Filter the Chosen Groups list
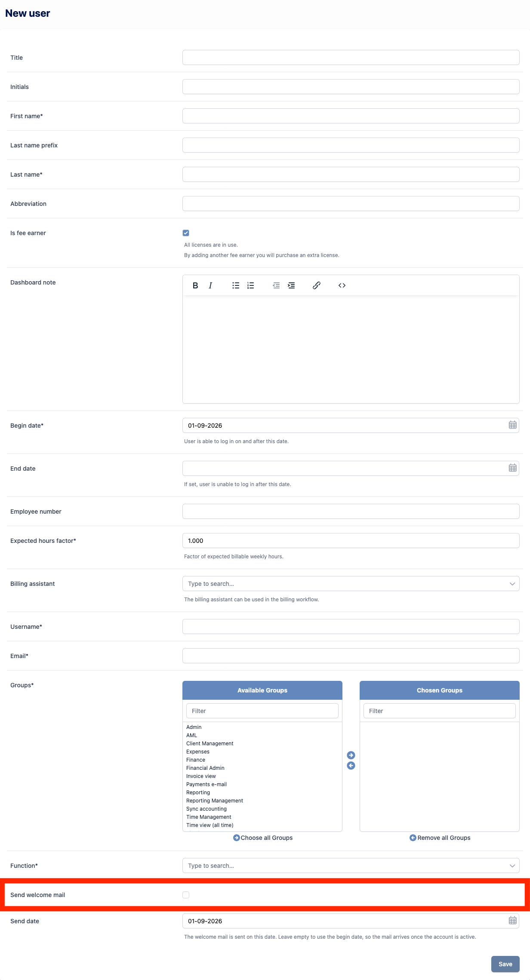The height and width of the screenshot is (980, 530). click(440, 711)
